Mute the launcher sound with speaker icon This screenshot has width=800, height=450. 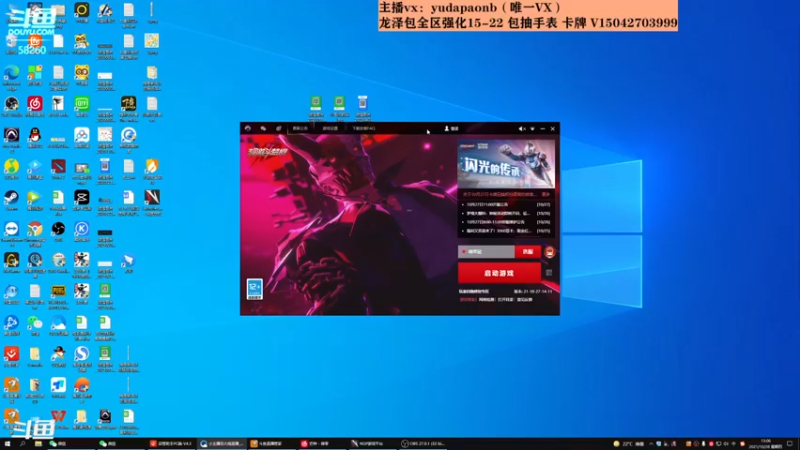pos(521,129)
